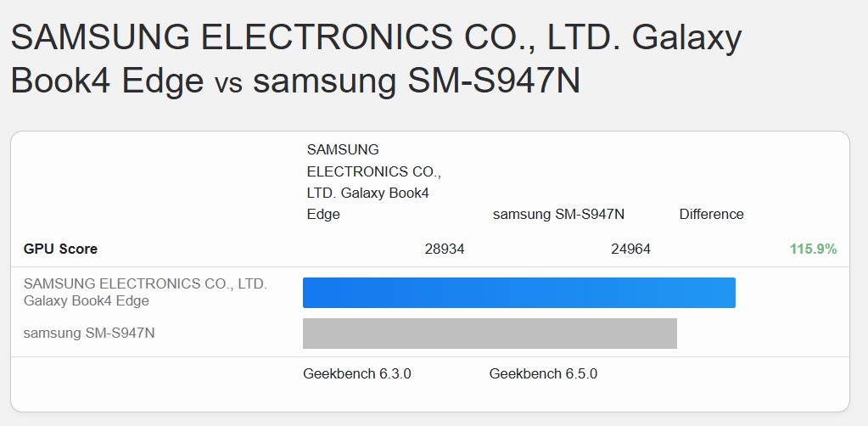868x426 pixels.
Task: Click the blue Galaxy Book4 Edge score bar
Action: click(518, 292)
